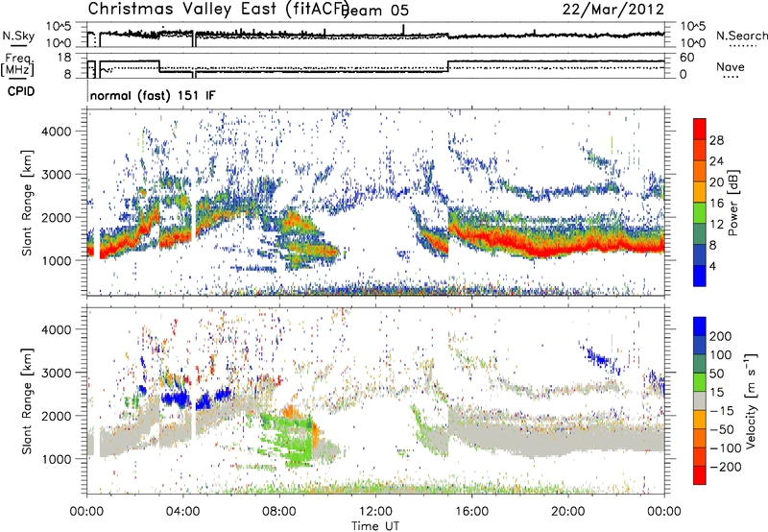Click the 'Freq. [MHz]' axis label
768x532 pixels.
pos(17,64)
